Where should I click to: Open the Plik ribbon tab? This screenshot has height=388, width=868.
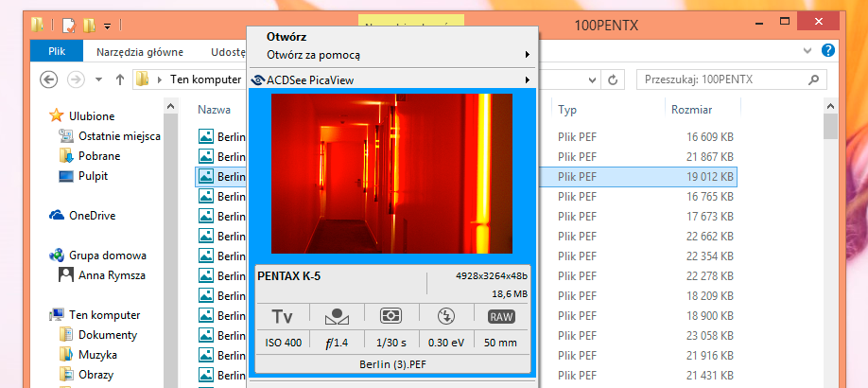pos(57,51)
